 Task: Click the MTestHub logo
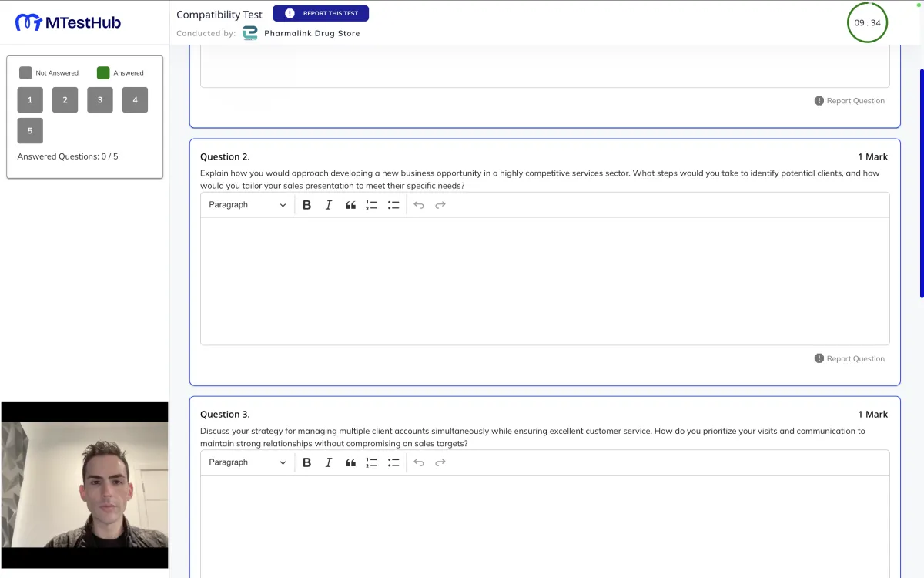[x=68, y=22]
